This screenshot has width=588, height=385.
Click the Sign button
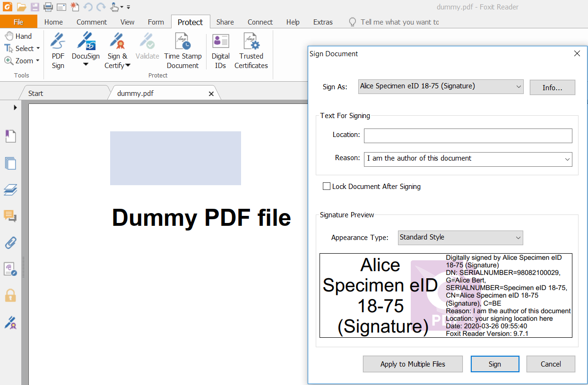pyautogui.click(x=495, y=364)
